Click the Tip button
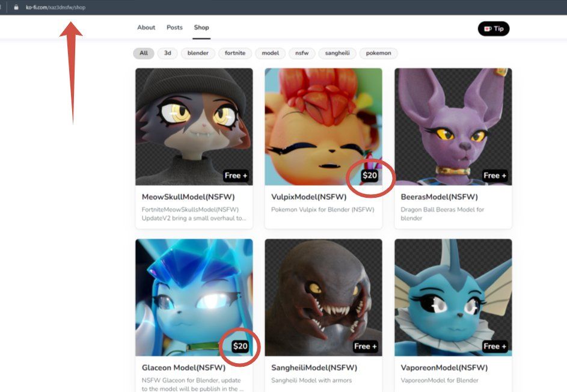This screenshot has height=392, width=567. 494,29
